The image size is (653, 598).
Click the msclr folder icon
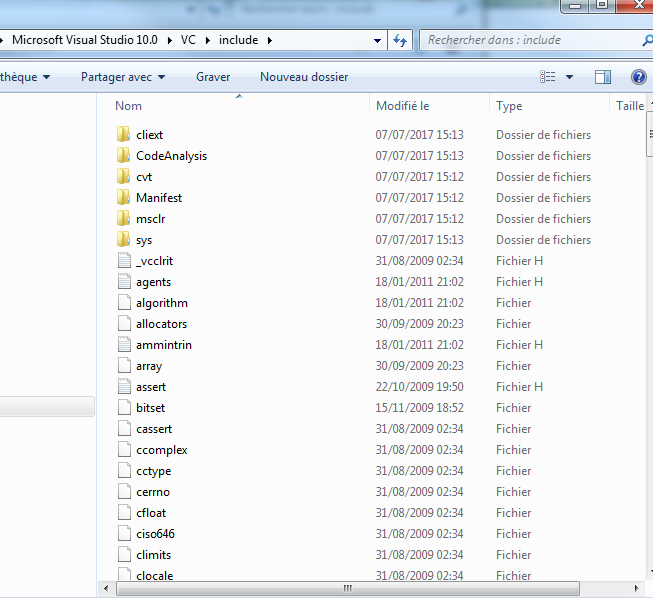pos(123,219)
